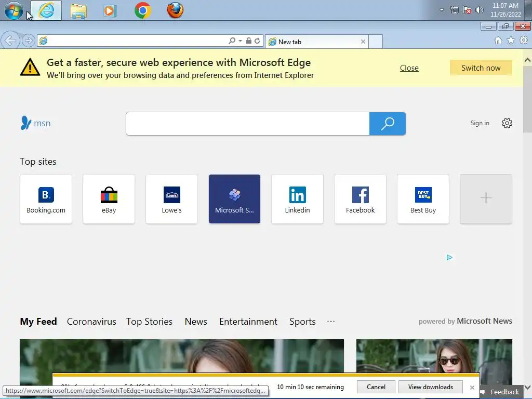Viewport: 532px width, 399px height.
Task: Click the volume speaker tray icon
Action: pyautogui.click(x=479, y=10)
